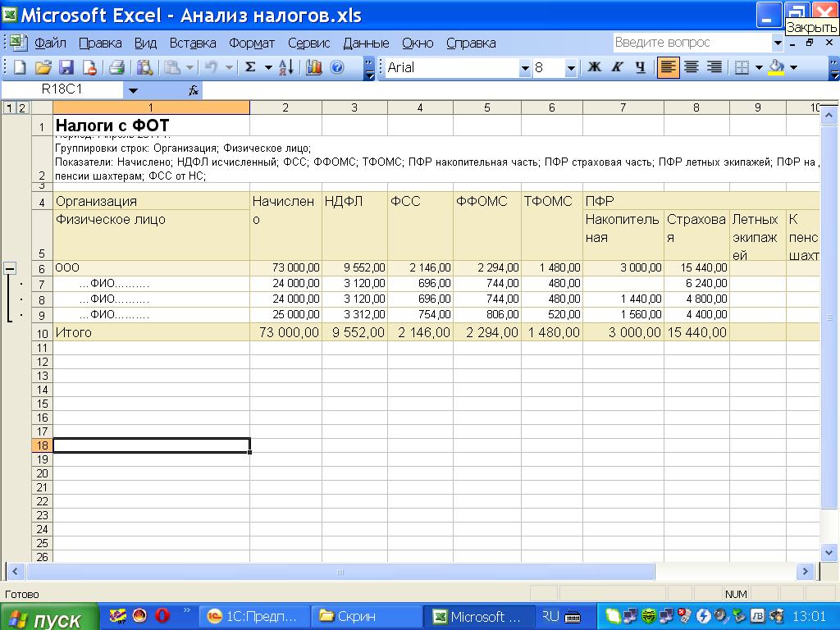Save the workbook with the floppy disk icon

(x=66, y=68)
